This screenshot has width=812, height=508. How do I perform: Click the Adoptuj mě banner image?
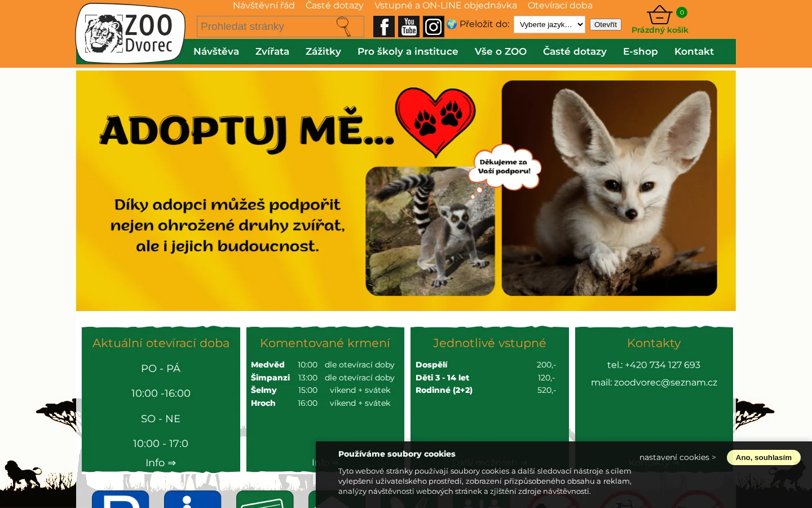[406, 191]
